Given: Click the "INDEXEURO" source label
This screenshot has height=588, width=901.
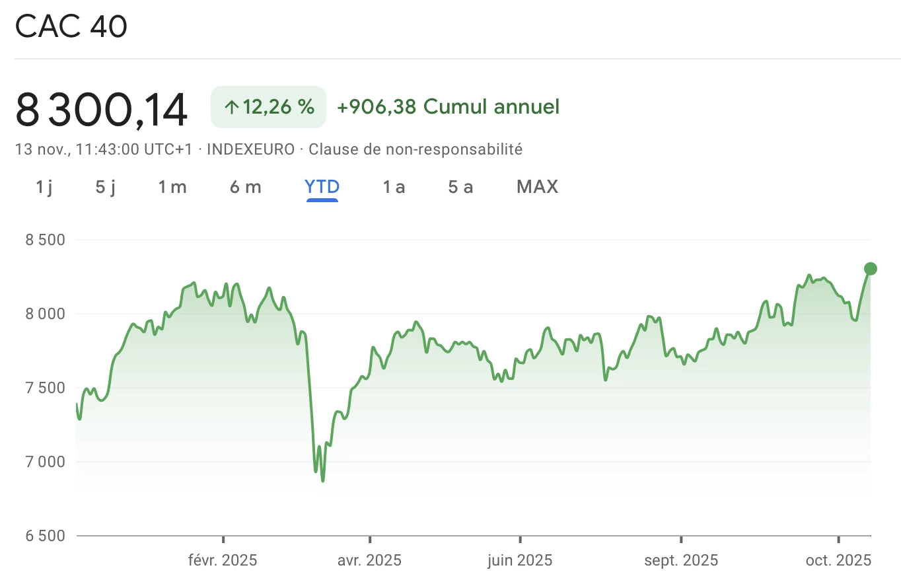Looking at the screenshot, I should point(250,149).
